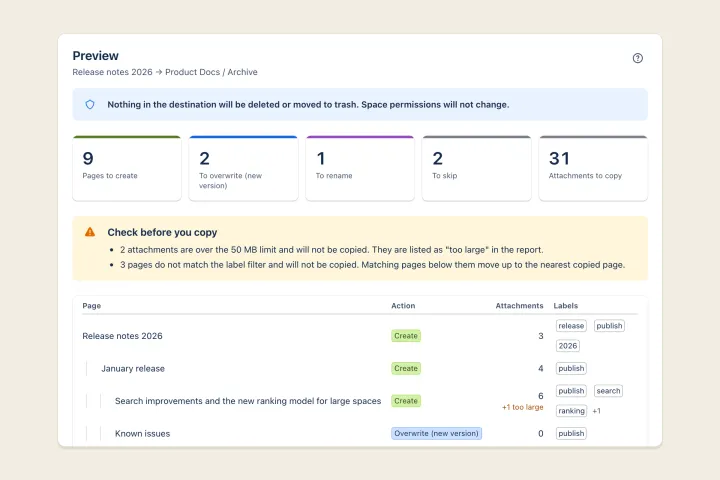Screen dimensions: 720x480
Task: Click the 'Check before you copy' heading
Action: tap(162, 232)
